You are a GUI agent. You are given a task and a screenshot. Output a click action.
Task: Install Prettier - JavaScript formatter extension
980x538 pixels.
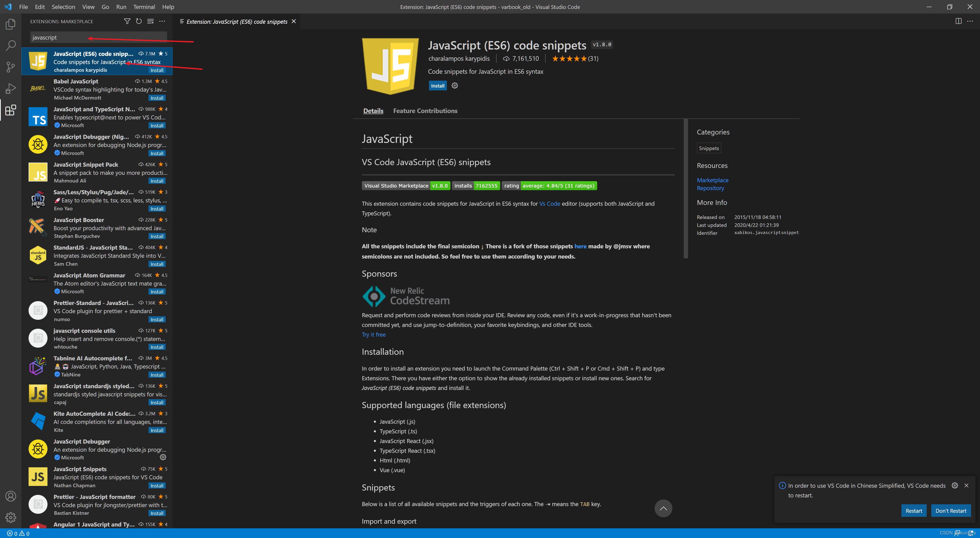[157, 513]
